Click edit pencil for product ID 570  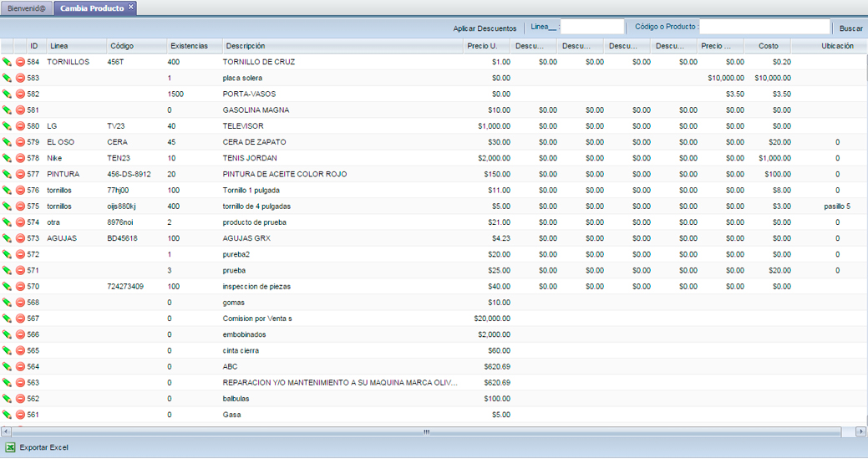point(7,287)
